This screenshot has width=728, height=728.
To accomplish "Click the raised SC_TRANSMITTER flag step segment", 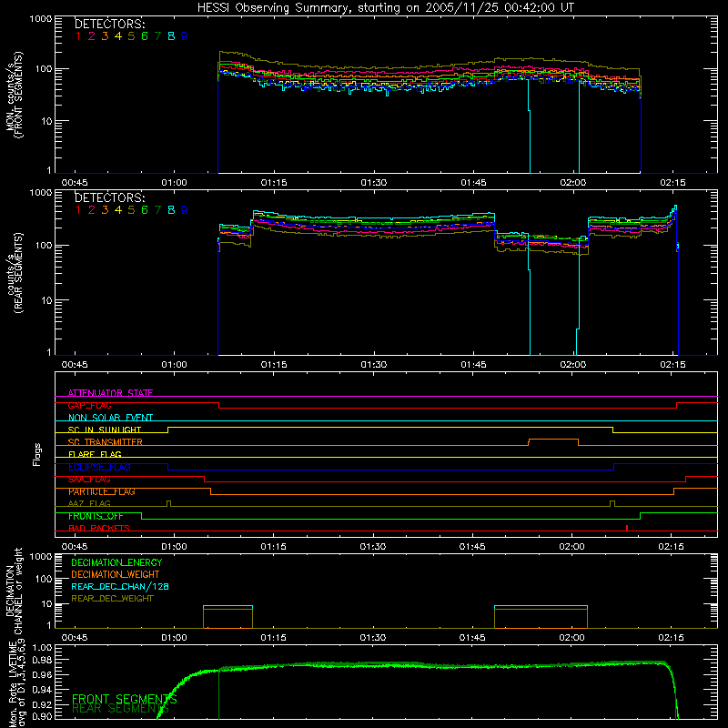I will (x=553, y=440).
